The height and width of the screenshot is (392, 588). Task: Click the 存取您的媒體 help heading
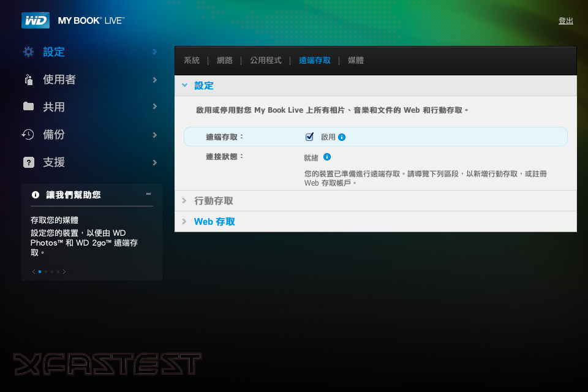click(x=55, y=221)
